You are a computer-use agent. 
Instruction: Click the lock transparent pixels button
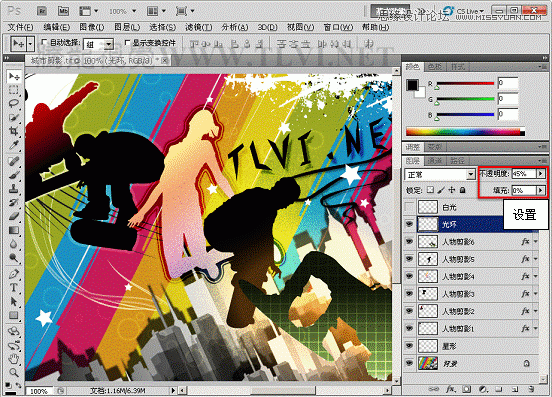(x=430, y=190)
